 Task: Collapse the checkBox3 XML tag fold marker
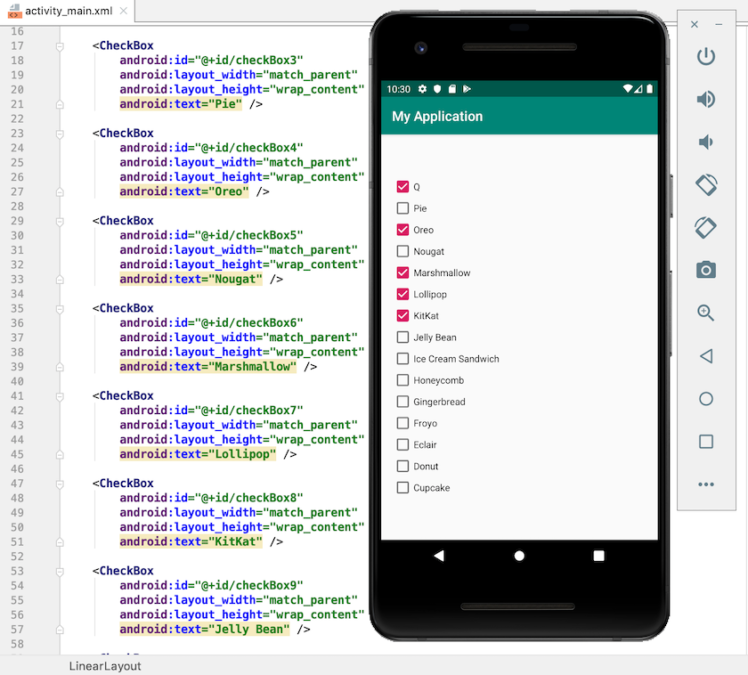(60, 46)
